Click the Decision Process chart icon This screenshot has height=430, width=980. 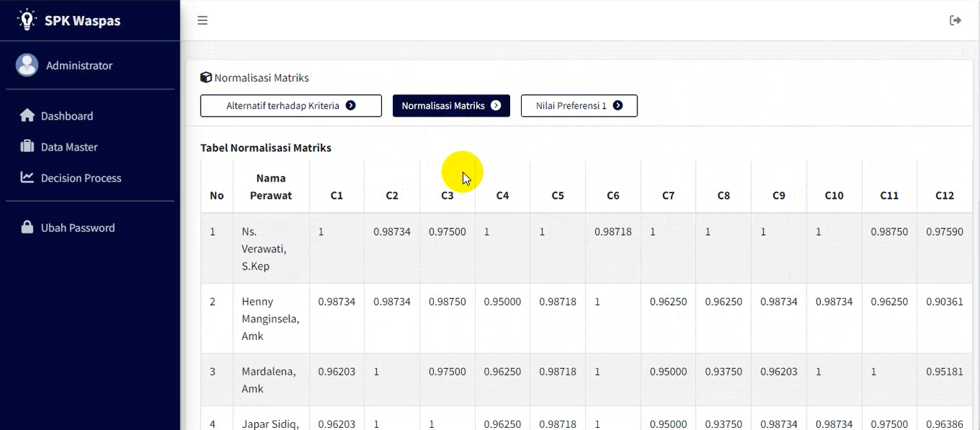27,177
